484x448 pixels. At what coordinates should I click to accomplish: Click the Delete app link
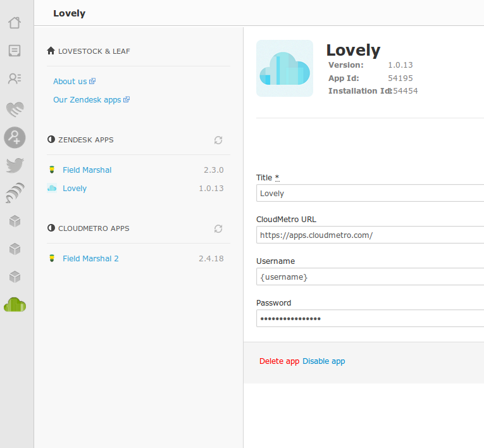(x=280, y=361)
